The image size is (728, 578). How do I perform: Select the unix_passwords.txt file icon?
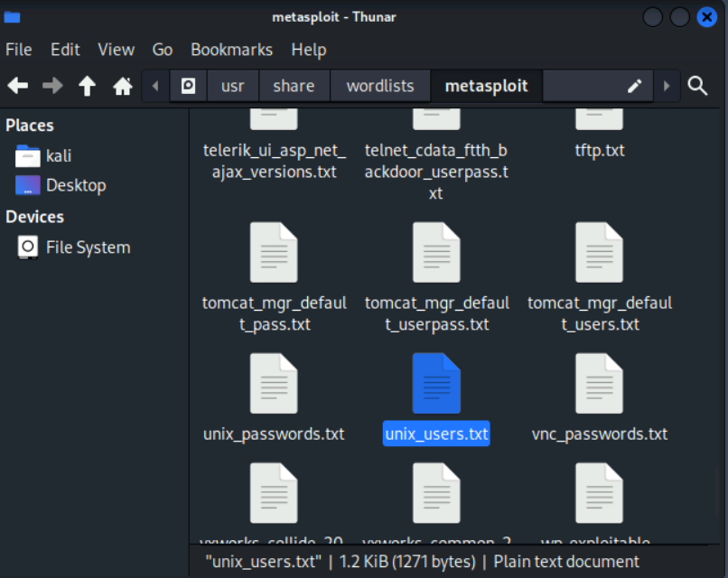(x=274, y=384)
